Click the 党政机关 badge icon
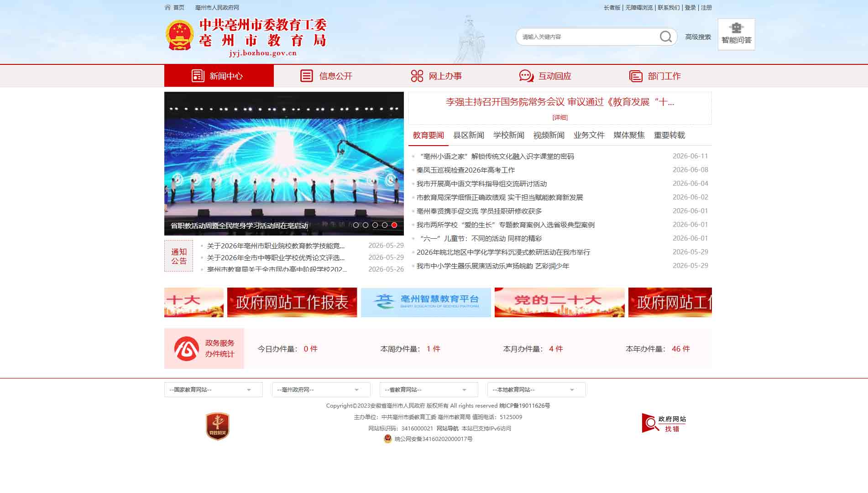868x493 pixels. pos(218,426)
